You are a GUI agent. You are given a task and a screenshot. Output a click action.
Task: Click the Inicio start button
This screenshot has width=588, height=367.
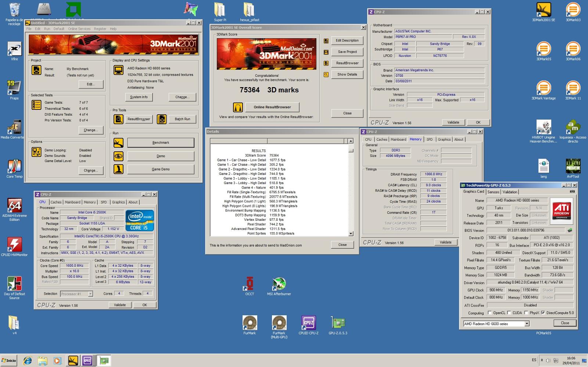tap(9, 360)
